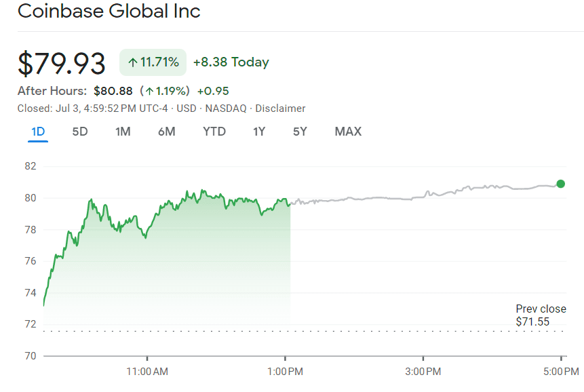Select the 1Y range tab
The width and height of the screenshot is (584, 392).
pyautogui.click(x=259, y=132)
